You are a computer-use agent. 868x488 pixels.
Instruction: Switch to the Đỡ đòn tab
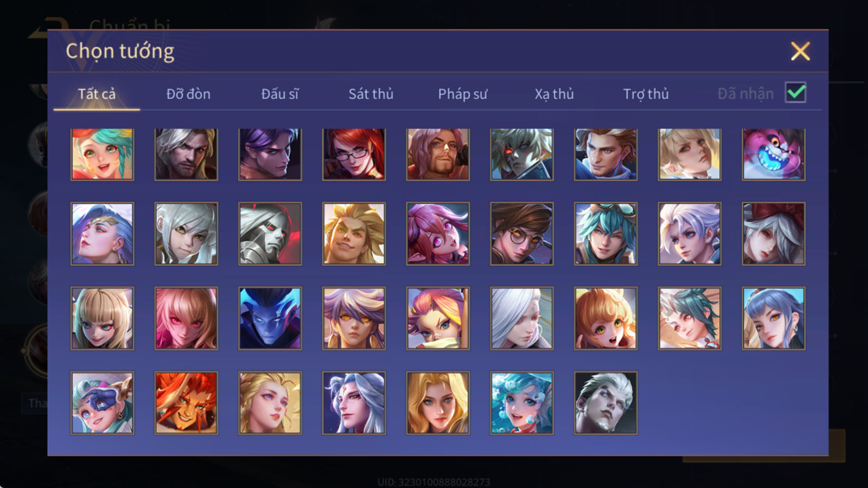pyautogui.click(x=188, y=94)
